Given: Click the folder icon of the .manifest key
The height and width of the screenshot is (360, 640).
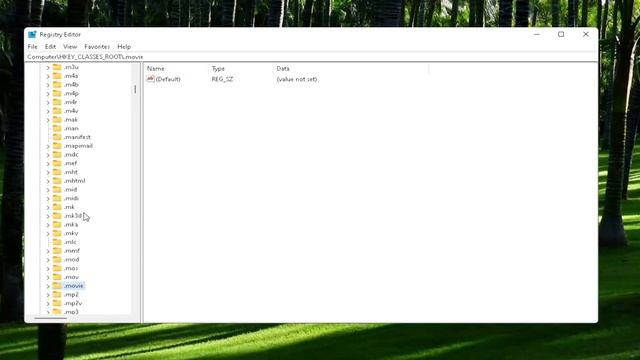Looking at the screenshot, I should (57, 137).
